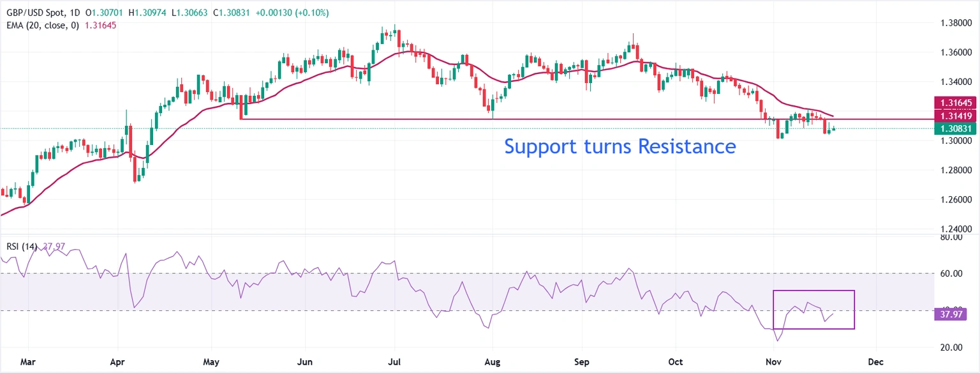980x373 pixels.
Task: Click the RSI (14) indicator label
Action: (x=19, y=247)
